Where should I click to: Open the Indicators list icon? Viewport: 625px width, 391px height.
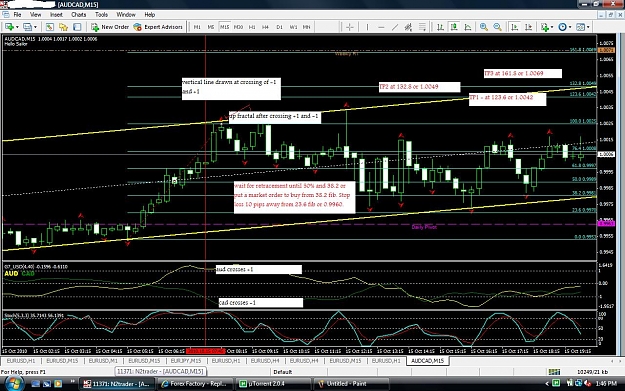coord(544,27)
